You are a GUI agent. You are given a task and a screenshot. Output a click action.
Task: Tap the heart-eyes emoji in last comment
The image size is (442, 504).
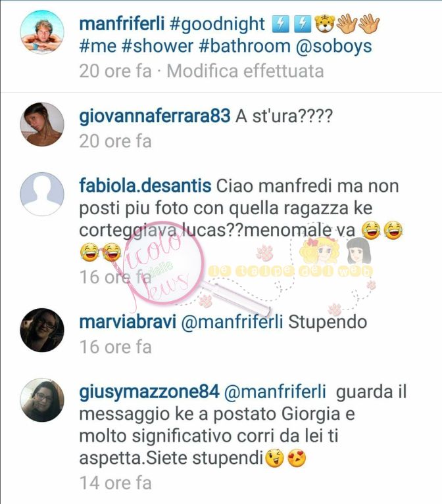[x=297, y=459]
